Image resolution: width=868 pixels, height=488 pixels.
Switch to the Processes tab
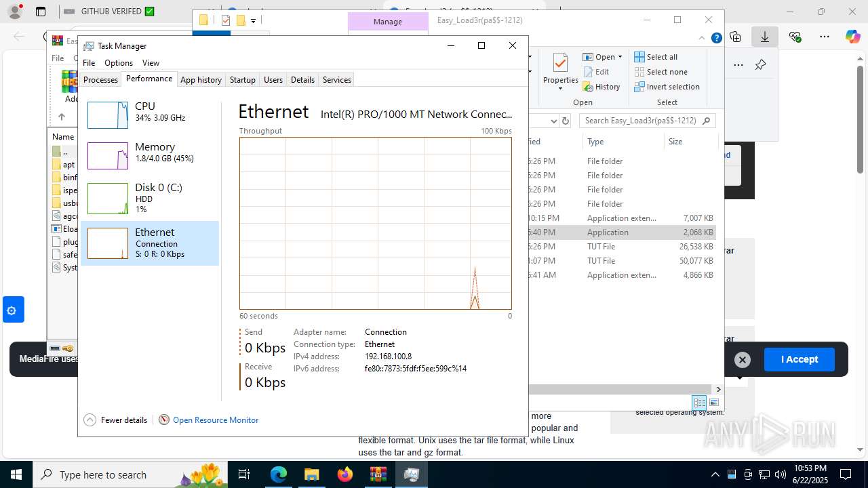100,80
